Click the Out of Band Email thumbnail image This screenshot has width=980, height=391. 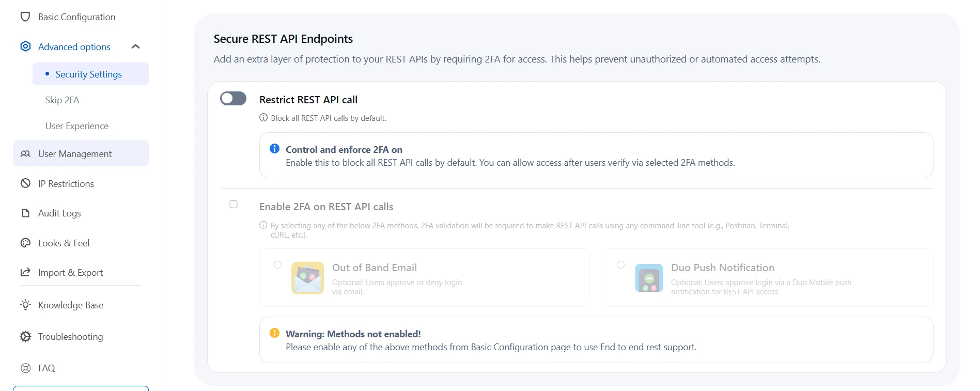tap(307, 278)
